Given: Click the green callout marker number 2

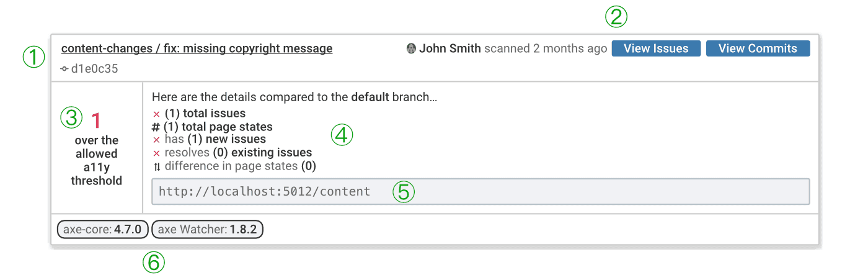Looking at the screenshot, I should tap(616, 17).
